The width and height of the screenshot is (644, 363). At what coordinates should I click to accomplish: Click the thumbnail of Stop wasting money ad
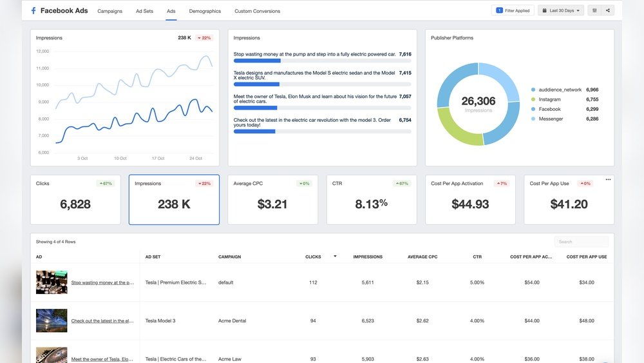point(52,282)
